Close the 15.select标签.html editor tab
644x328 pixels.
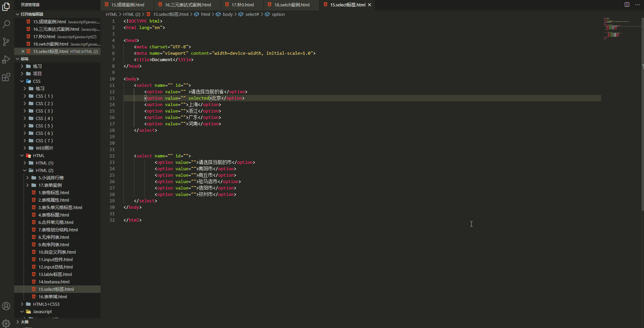click(x=369, y=5)
